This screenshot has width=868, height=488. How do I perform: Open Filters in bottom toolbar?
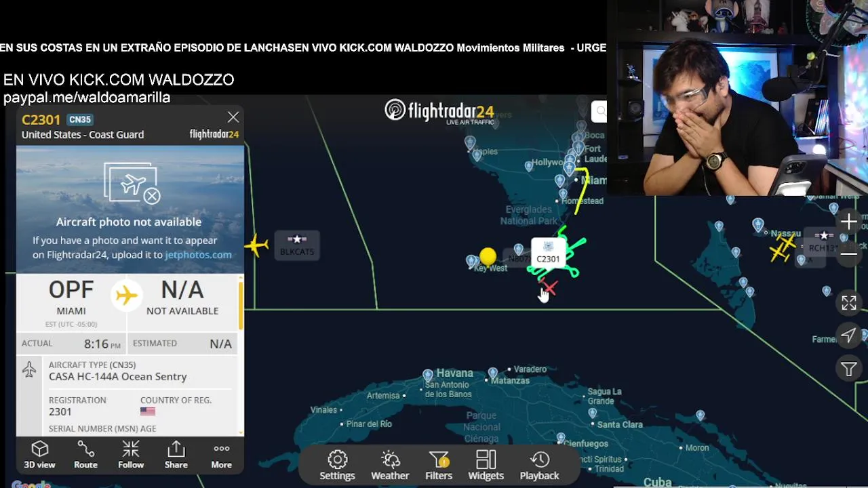point(439,465)
